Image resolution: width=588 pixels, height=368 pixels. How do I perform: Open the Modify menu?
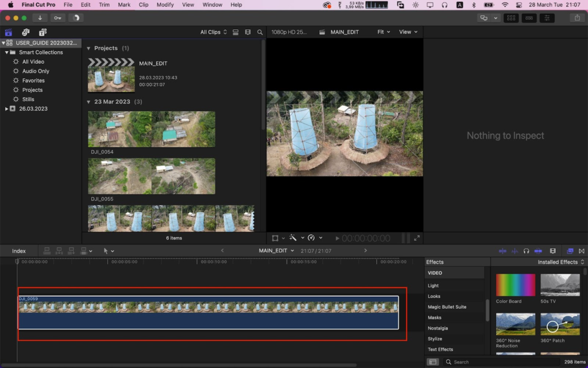click(x=165, y=5)
